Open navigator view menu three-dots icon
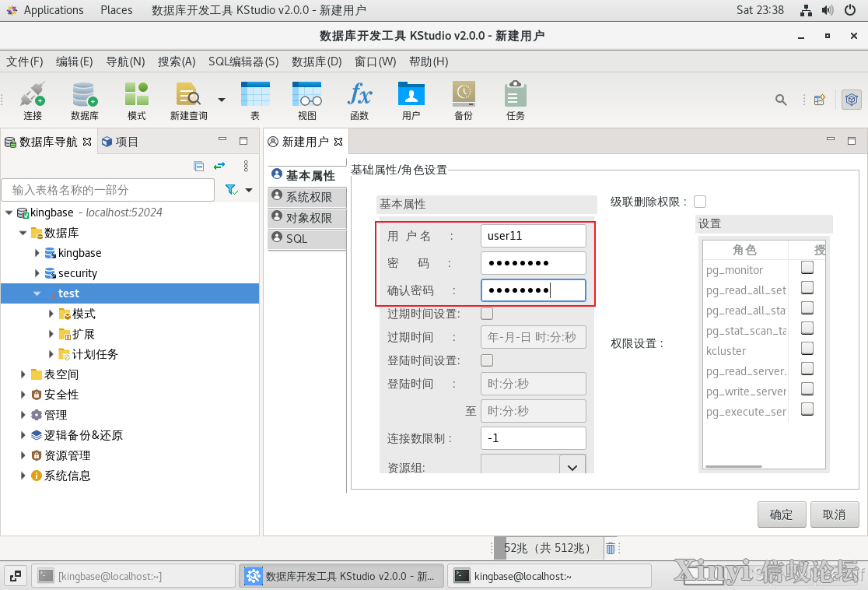This screenshot has width=868, height=590. click(x=246, y=166)
